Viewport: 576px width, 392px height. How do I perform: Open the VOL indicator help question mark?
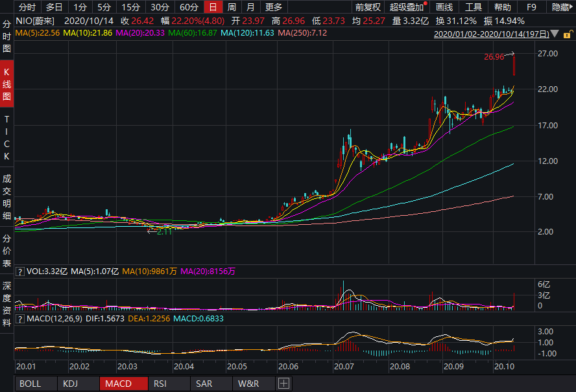20,271
